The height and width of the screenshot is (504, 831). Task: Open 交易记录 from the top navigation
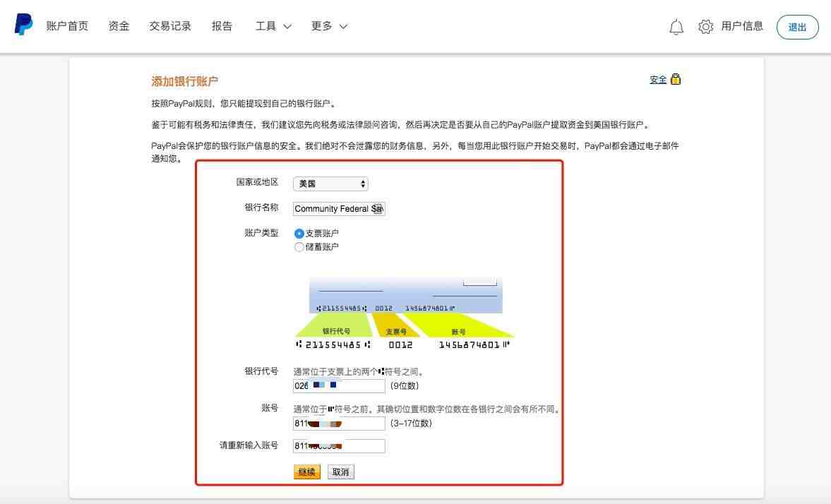click(x=170, y=26)
